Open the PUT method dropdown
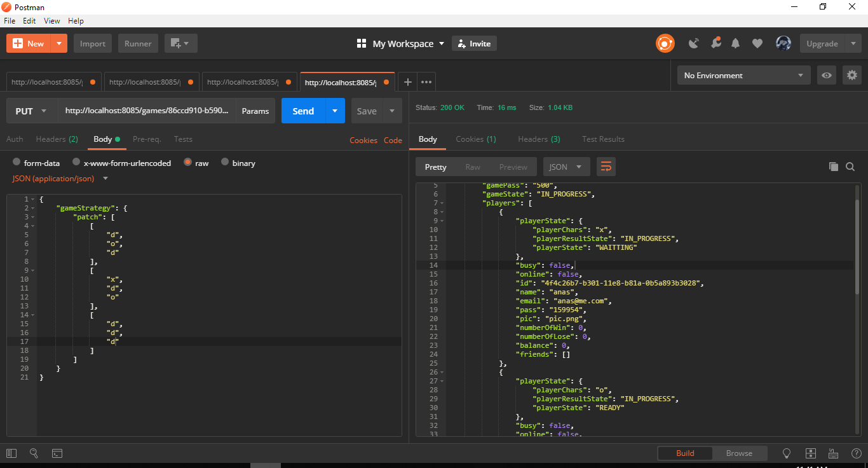Screen dimensions: 868x468 [x=32, y=111]
